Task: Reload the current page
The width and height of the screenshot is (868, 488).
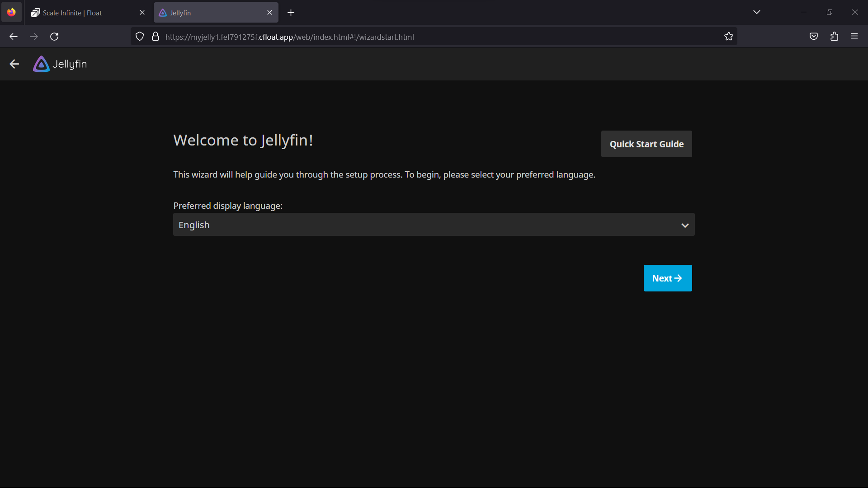Action: [x=54, y=37]
